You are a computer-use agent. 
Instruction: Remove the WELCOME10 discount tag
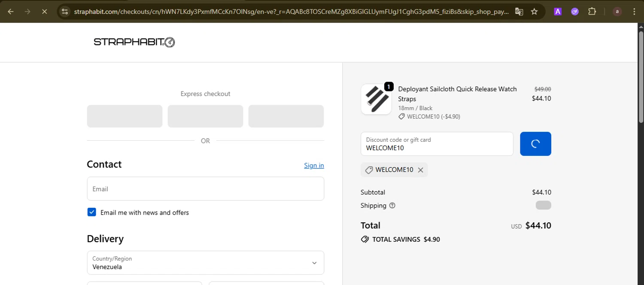point(421,170)
